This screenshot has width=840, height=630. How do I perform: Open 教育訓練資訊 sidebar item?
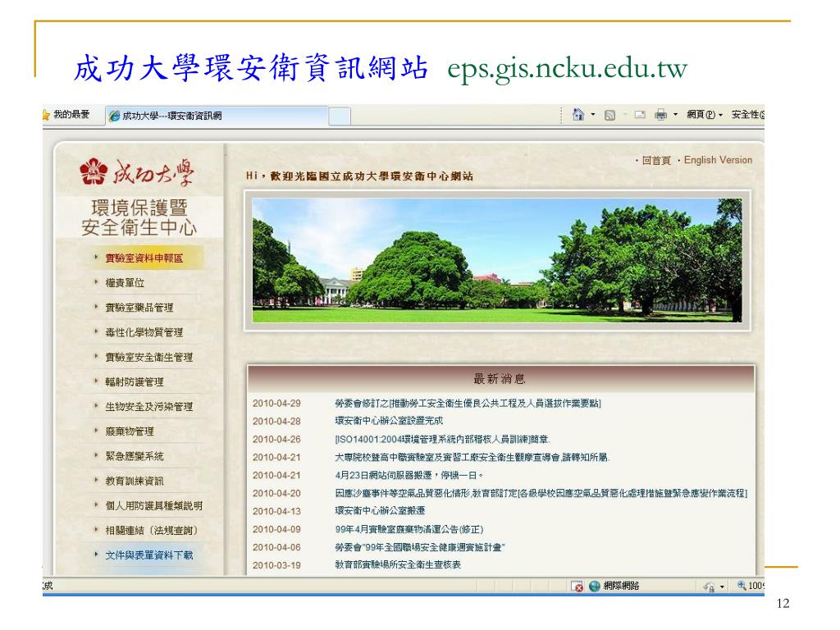(x=135, y=481)
